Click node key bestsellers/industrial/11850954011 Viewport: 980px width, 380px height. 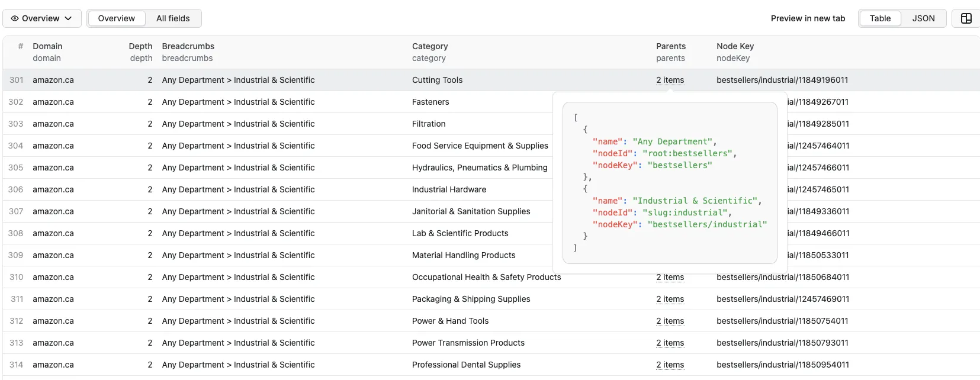pyautogui.click(x=783, y=365)
